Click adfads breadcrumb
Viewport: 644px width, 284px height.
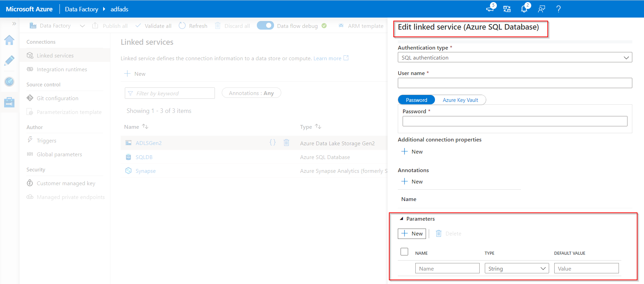point(119,9)
